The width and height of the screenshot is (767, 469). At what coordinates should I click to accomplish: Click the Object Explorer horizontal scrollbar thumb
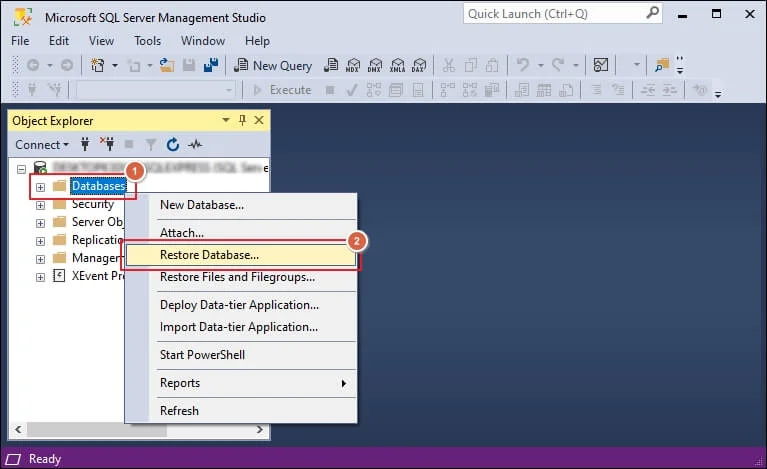click(x=97, y=430)
